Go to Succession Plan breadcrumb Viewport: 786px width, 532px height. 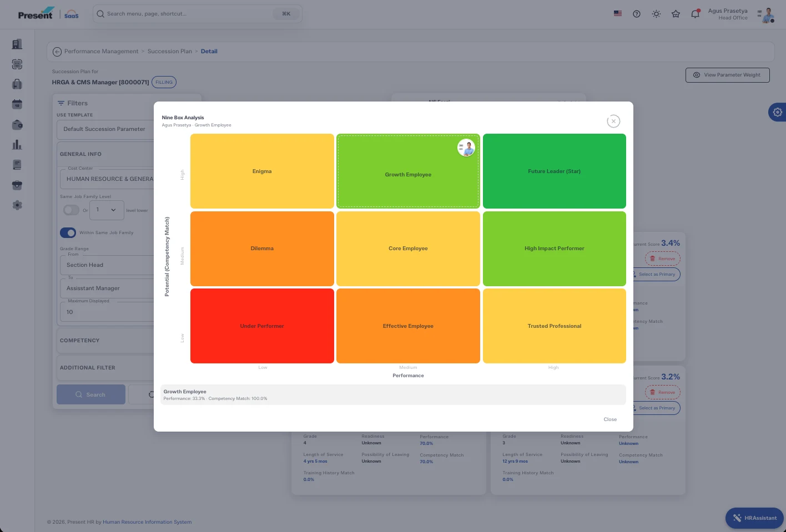pyautogui.click(x=170, y=52)
